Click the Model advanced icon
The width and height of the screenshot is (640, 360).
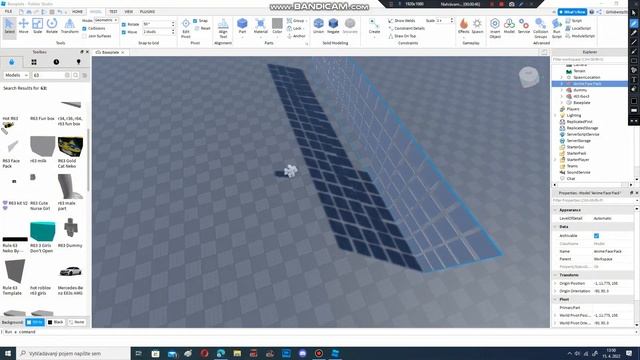tap(509, 26)
